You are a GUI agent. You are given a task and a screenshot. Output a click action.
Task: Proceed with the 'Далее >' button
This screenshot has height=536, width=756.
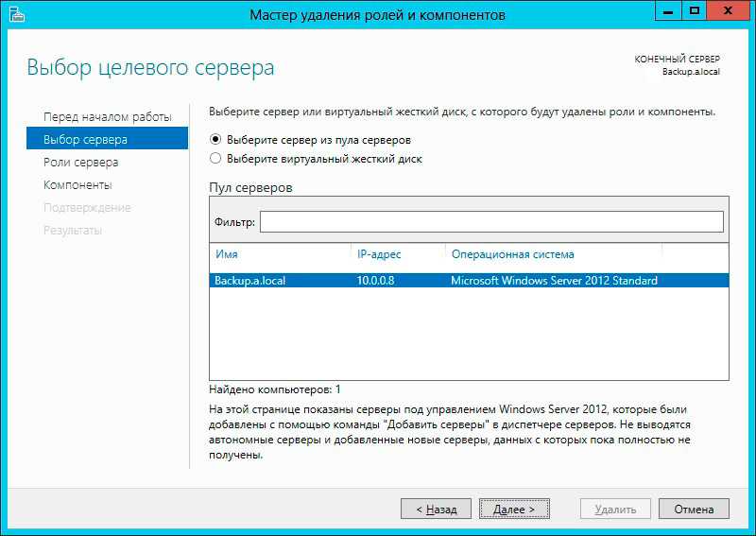point(514,509)
